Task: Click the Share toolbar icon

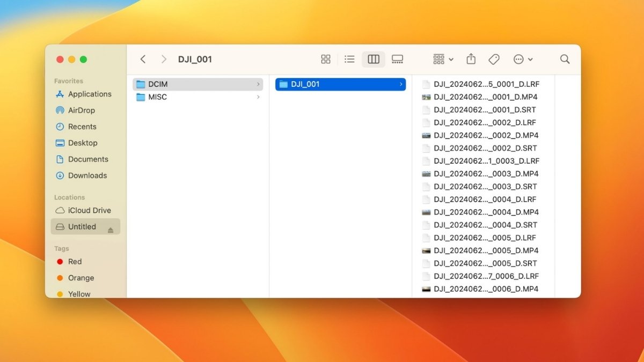Action: tap(471, 59)
